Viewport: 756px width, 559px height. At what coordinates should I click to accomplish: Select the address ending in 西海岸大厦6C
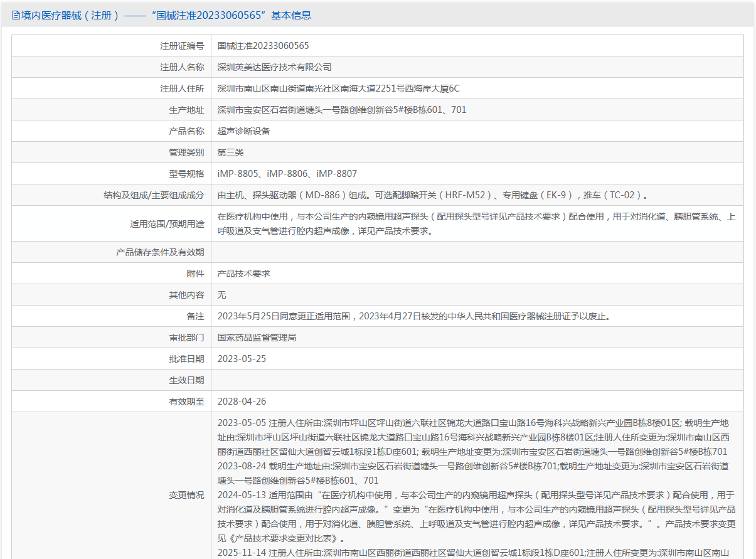pos(338,88)
